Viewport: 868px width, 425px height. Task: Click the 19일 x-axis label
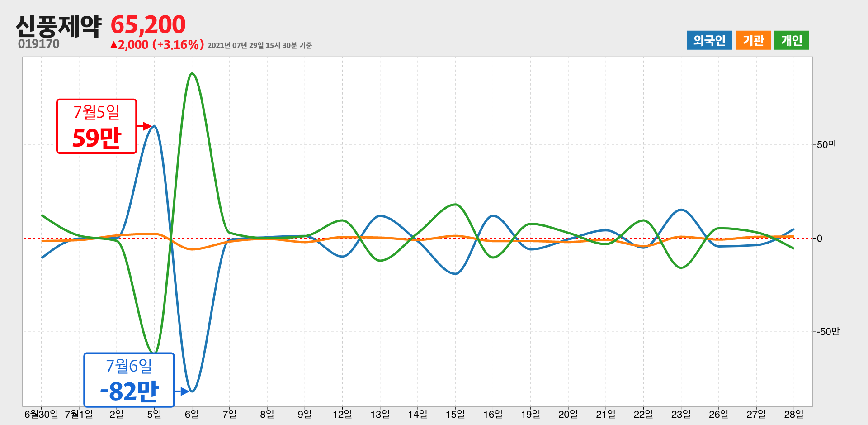pos(530,414)
